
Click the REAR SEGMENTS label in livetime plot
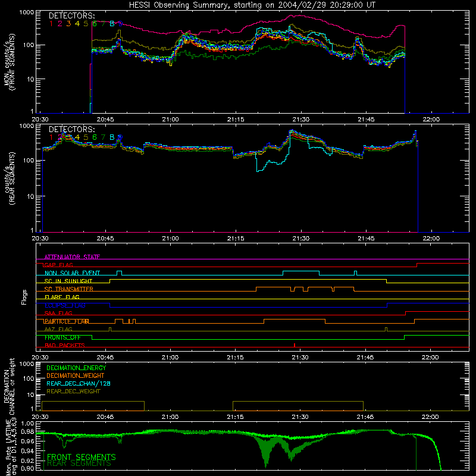(79, 464)
